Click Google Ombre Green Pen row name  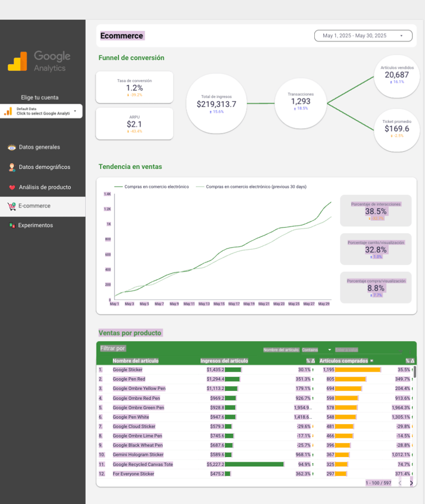click(x=138, y=408)
